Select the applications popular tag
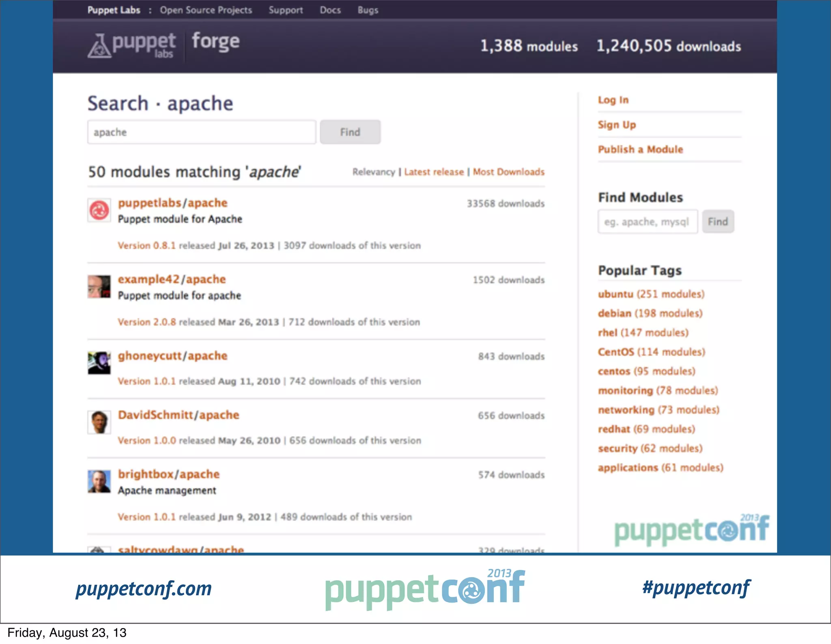831x644 pixels. click(661, 468)
